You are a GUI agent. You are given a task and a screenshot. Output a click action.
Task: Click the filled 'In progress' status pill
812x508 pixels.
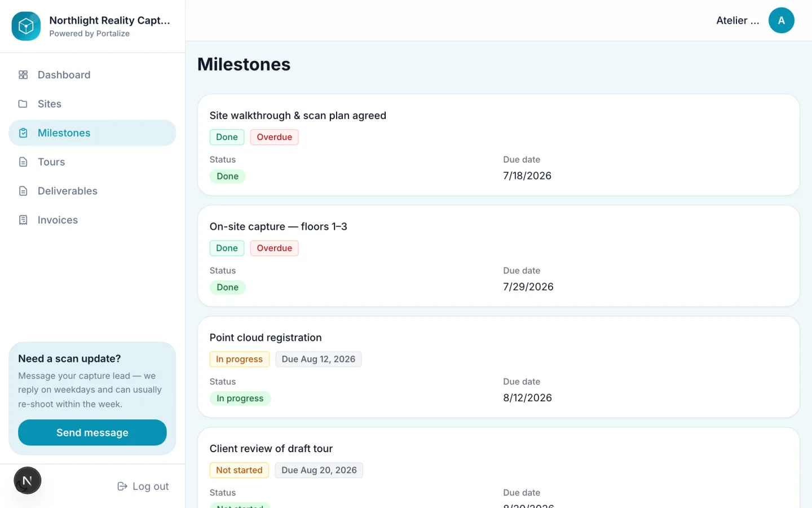240,398
